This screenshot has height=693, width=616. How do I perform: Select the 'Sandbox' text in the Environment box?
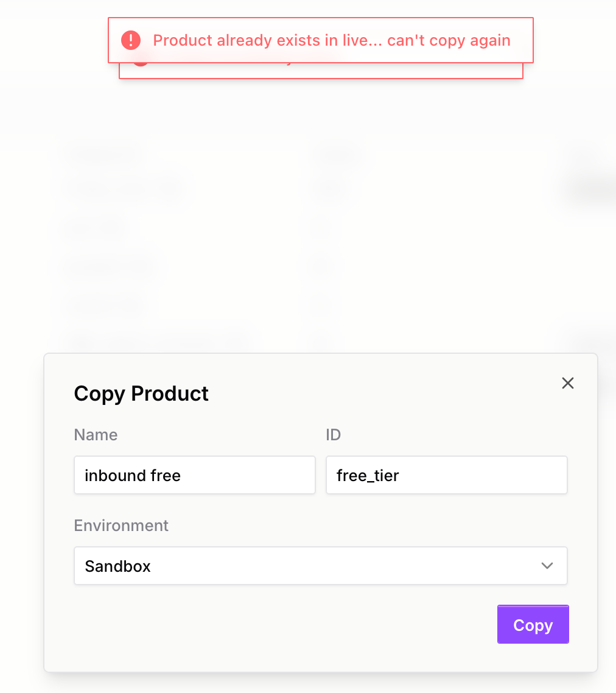tap(118, 566)
